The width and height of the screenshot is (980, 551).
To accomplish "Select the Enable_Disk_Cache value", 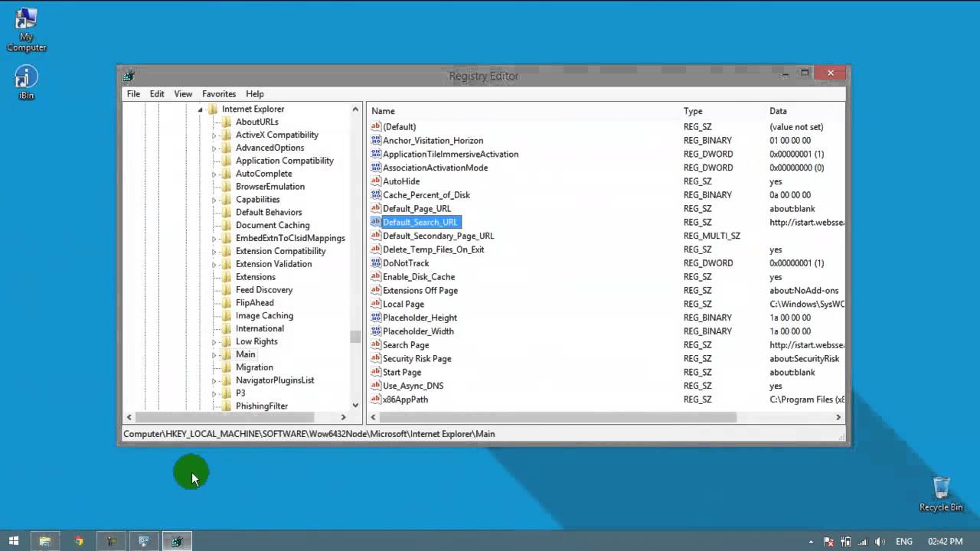I will tap(419, 277).
